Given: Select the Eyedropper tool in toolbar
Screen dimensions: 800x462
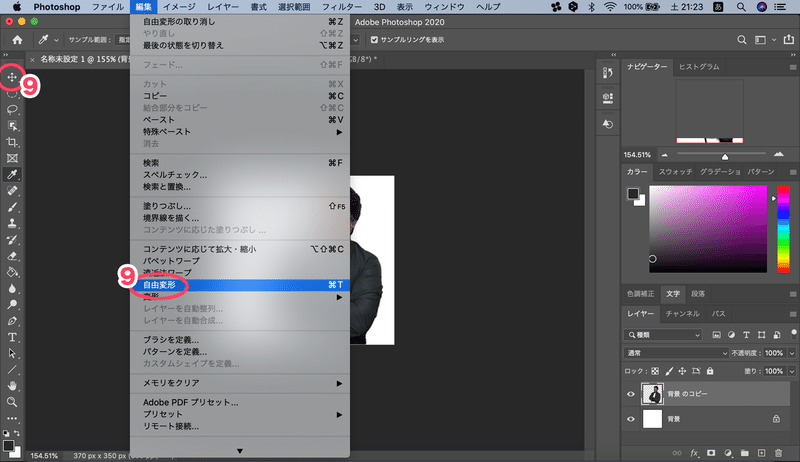Looking at the screenshot, I should (12, 174).
